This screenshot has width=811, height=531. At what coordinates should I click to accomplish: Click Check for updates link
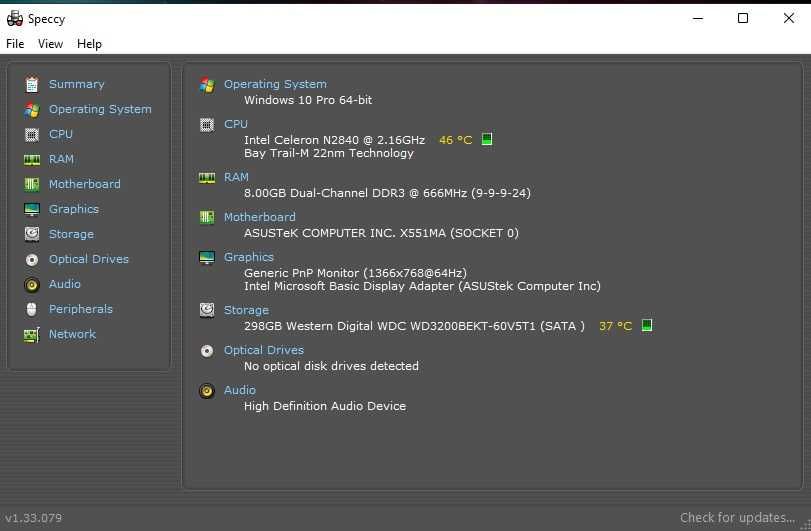[738, 518]
